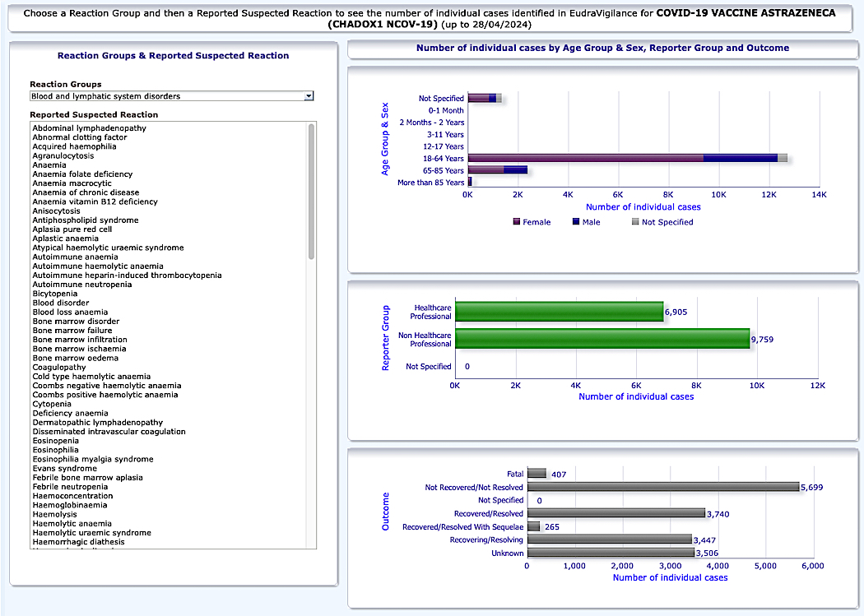864x616 pixels.
Task: Select 'Cold type haemolytic anaemia'
Action: point(91,377)
